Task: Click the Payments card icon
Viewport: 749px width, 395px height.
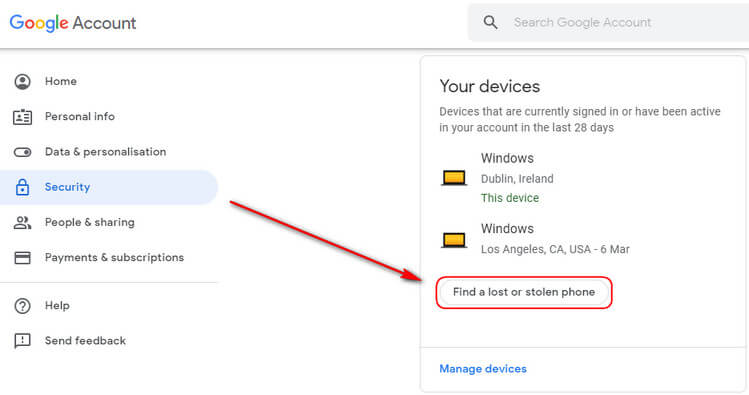Action: tap(22, 258)
